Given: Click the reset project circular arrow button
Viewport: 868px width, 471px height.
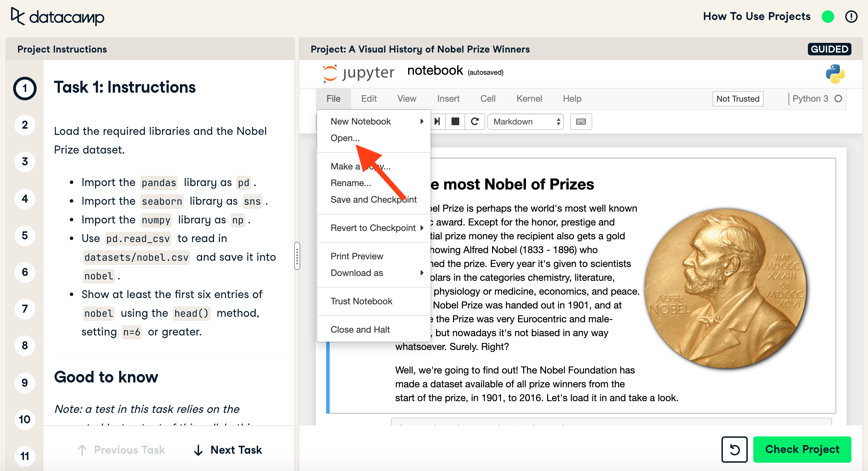Looking at the screenshot, I should coord(734,449).
